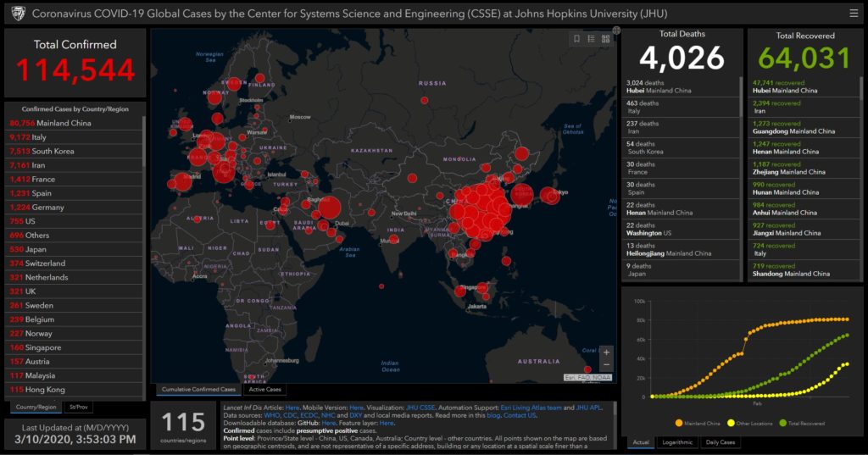Click the Johns Hopkins shield logo
868x455 pixels.
point(18,14)
